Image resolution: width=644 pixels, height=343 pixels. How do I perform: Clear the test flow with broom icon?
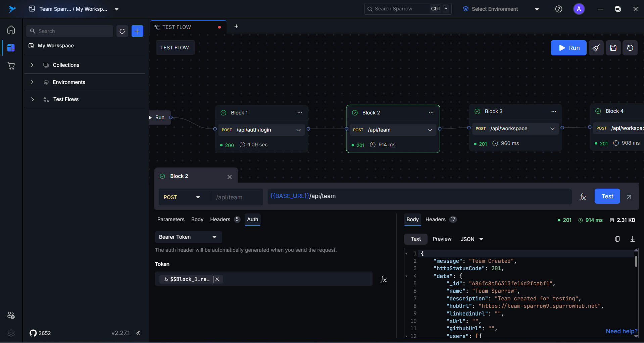coord(596,48)
